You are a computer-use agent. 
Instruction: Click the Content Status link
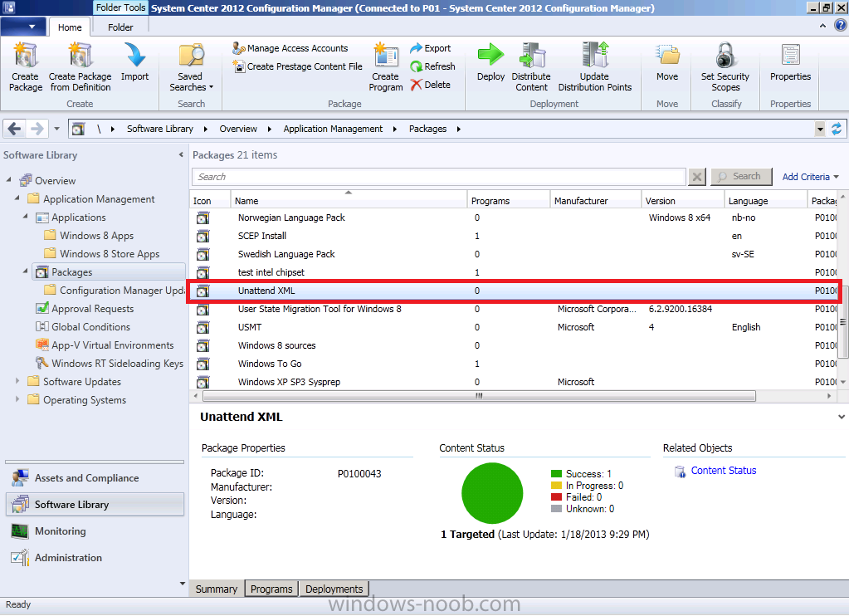724,471
